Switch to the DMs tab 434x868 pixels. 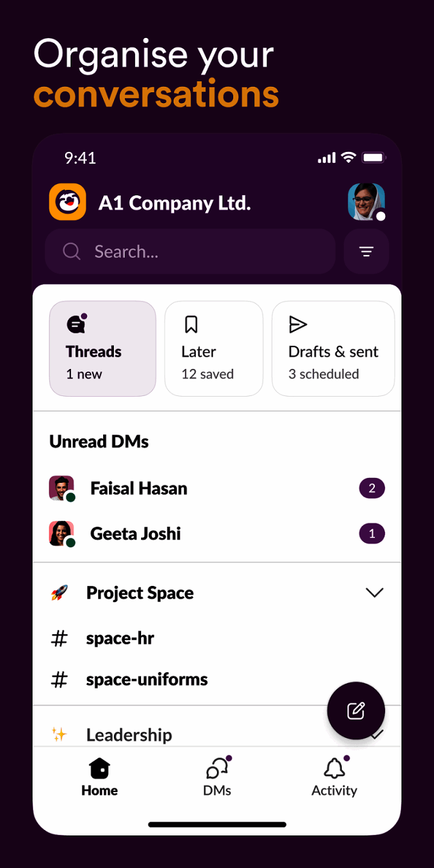click(217, 776)
